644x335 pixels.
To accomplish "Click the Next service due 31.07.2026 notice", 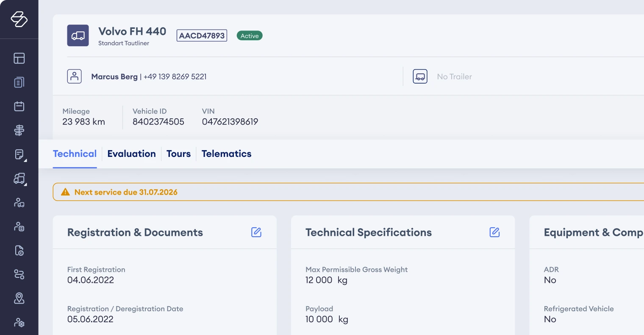I will [126, 192].
